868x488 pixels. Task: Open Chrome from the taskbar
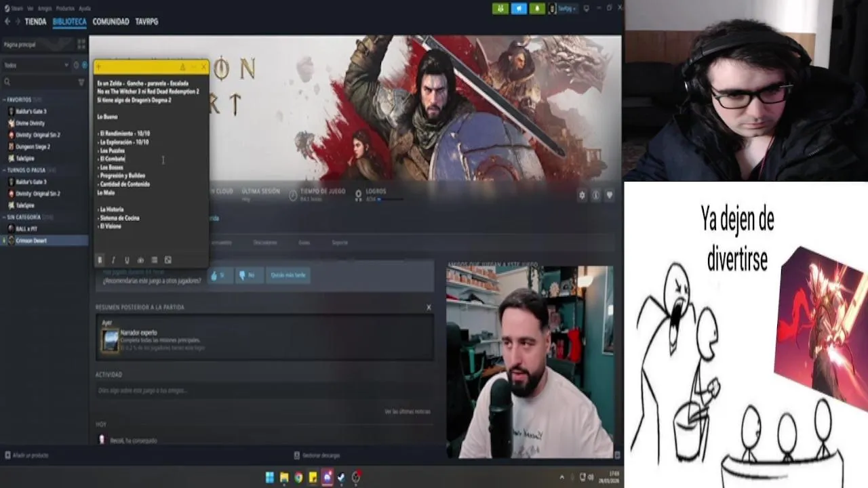(x=298, y=477)
